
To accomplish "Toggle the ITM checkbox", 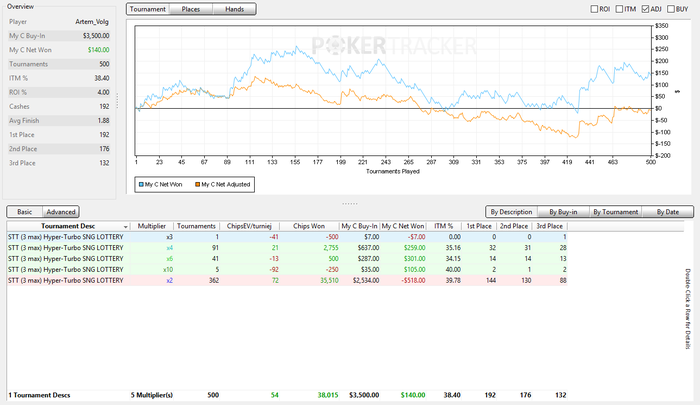I will click(621, 9).
